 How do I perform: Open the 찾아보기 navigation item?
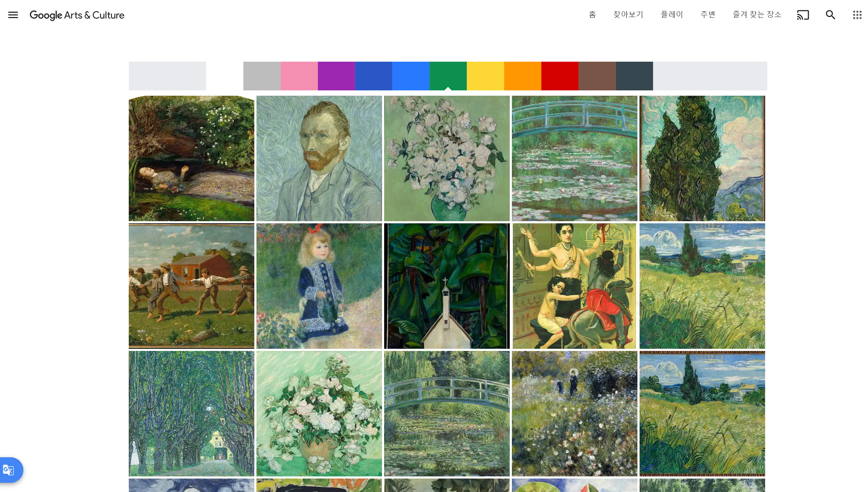click(628, 15)
